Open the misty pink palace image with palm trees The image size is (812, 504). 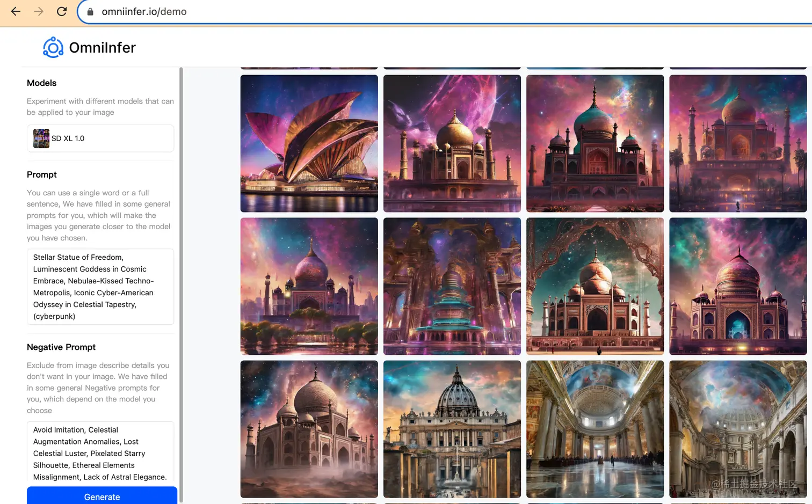(738, 143)
